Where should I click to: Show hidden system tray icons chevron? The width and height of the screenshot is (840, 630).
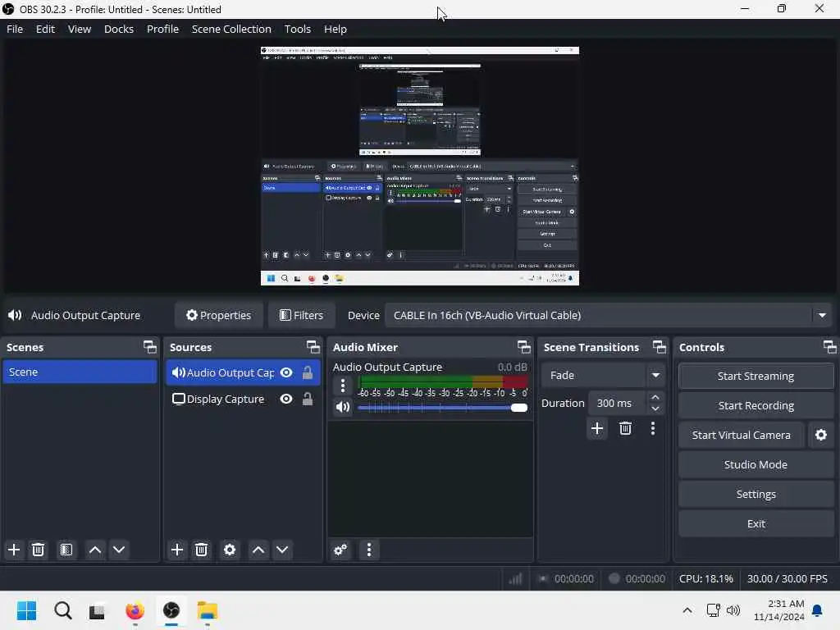(687, 610)
